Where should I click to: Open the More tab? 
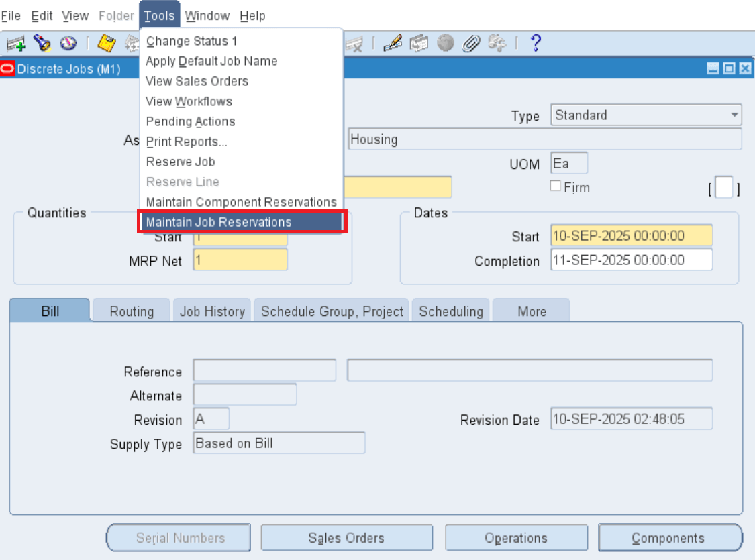[x=532, y=311]
